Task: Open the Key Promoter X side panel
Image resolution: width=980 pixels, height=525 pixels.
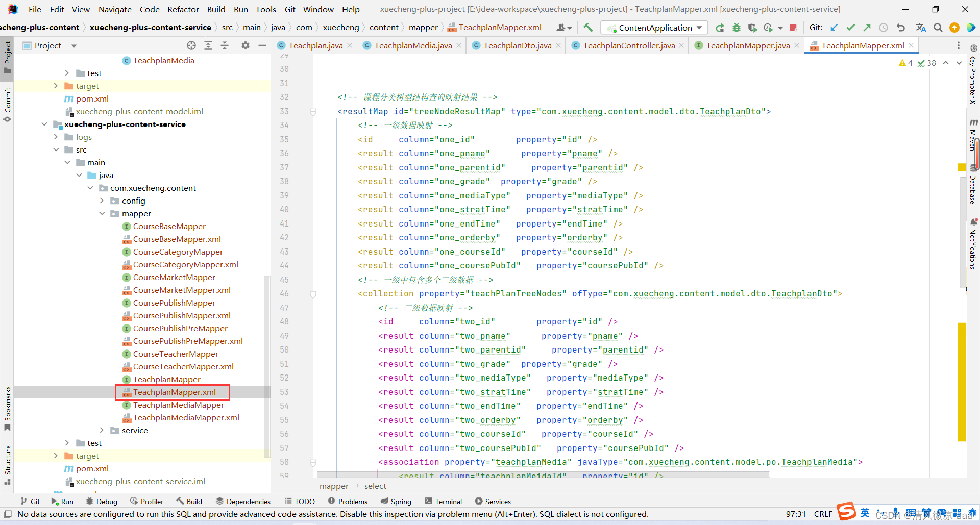Action: point(973,74)
